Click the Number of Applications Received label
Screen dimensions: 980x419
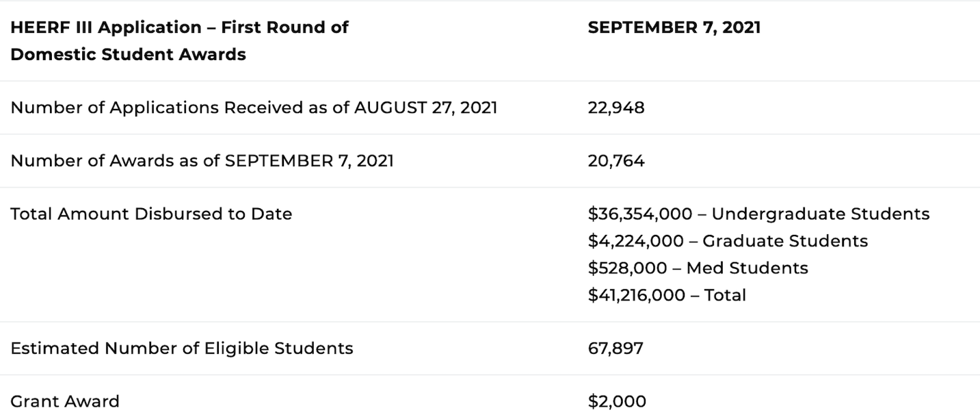[x=254, y=107]
